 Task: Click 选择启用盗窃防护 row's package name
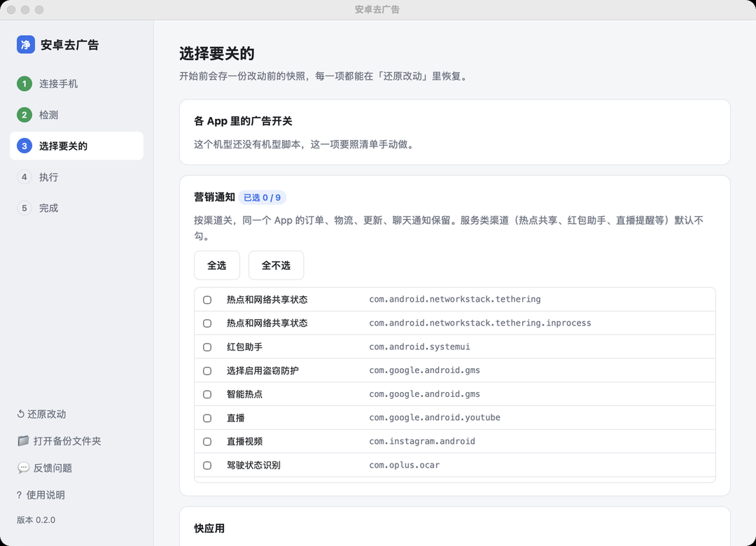[x=424, y=370]
